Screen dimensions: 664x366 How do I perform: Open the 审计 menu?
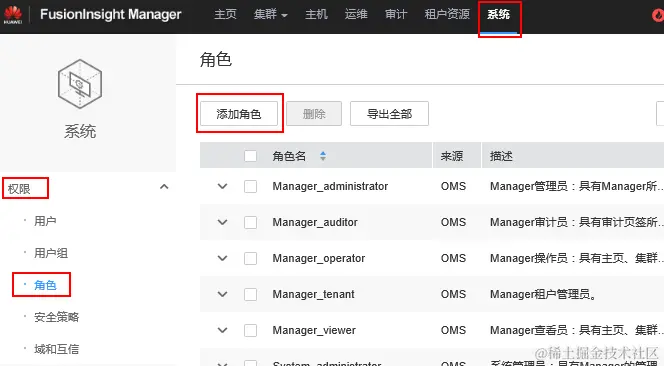point(396,14)
